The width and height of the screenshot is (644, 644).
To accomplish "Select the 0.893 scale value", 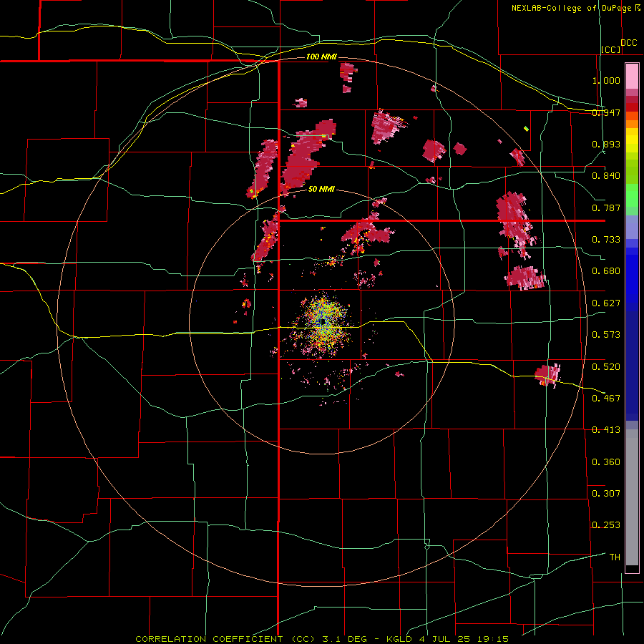I will click(606, 144).
